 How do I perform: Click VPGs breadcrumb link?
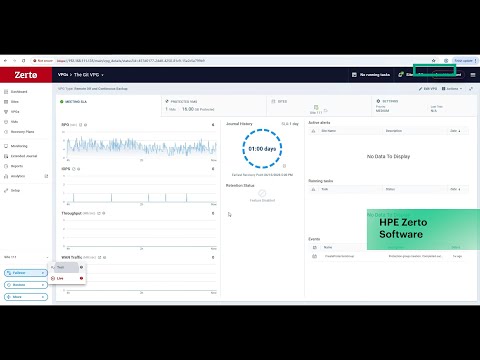pos(63,75)
